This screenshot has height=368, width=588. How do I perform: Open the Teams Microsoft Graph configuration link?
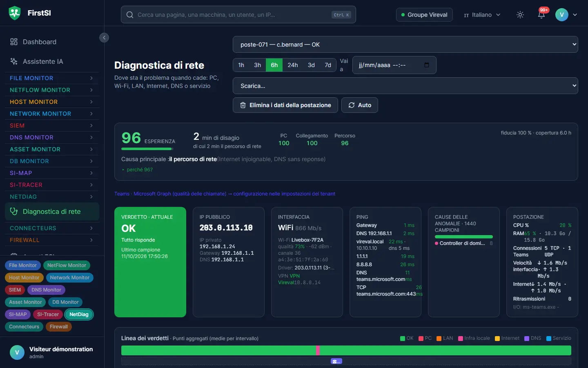pos(225,194)
